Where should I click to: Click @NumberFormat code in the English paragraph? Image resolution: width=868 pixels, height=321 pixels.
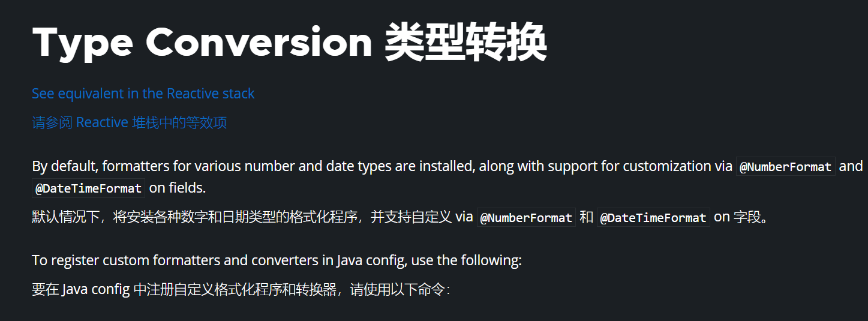click(785, 167)
